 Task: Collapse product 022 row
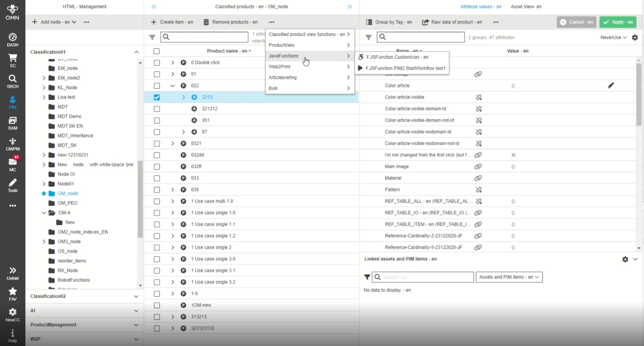[x=172, y=86]
